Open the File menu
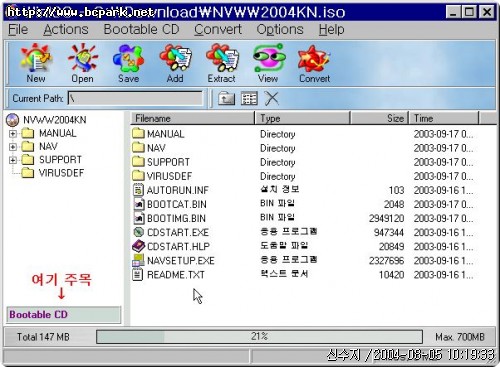500x367 pixels. 18,30
